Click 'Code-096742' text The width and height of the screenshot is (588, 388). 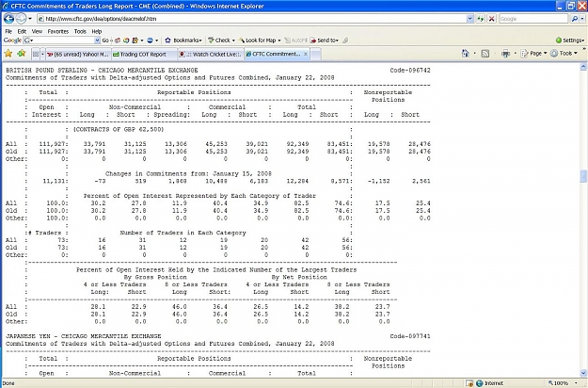pyautogui.click(x=410, y=71)
